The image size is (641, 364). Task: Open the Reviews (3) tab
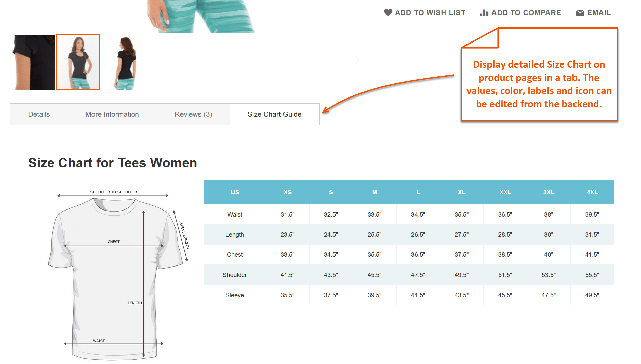click(193, 114)
